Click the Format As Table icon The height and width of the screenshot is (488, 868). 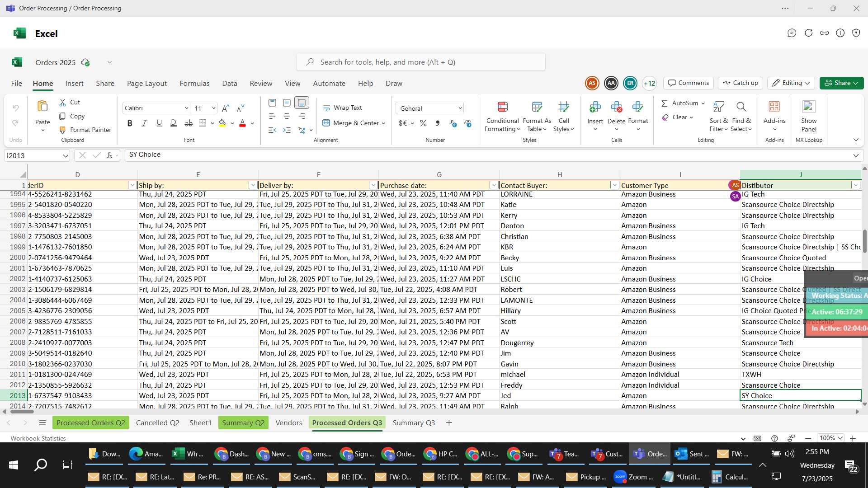point(537,107)
